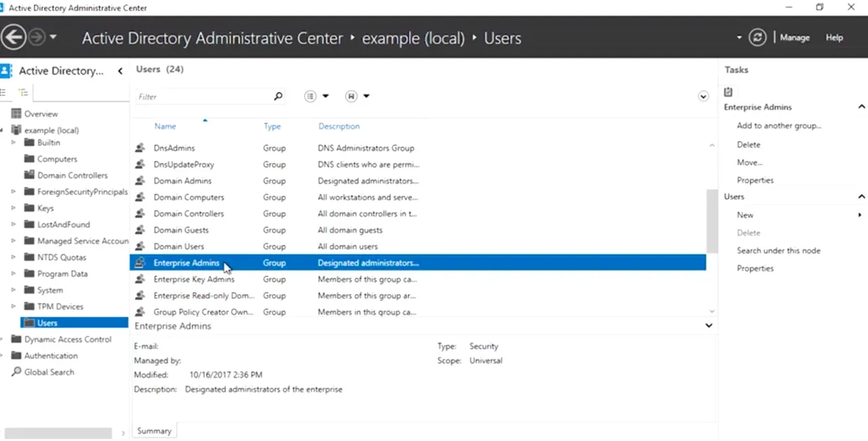Click the Filter input field

[x=203, y=96]
